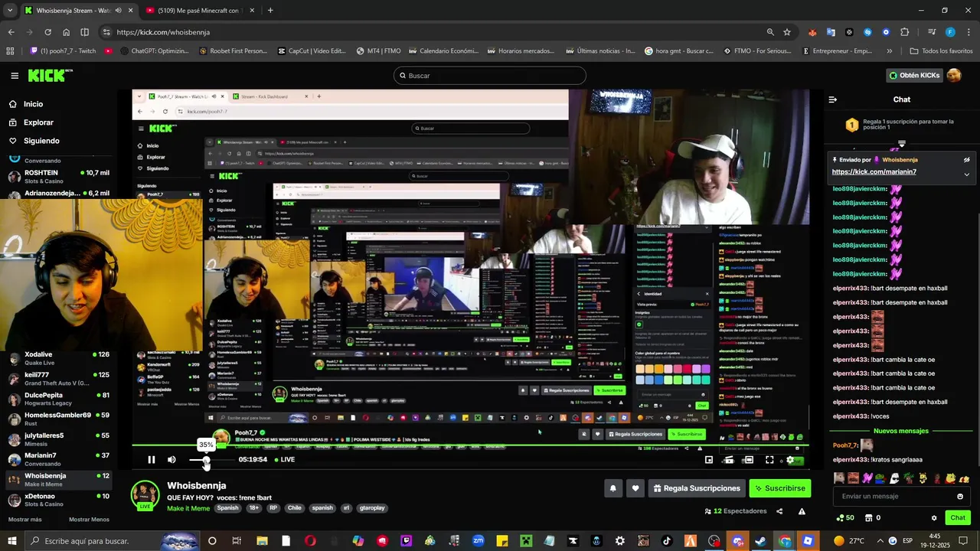Image resolution: width=980 pixels, height=551 pixels.
Task: Bookmark this page with the star
Action: [x=787, y=32]
